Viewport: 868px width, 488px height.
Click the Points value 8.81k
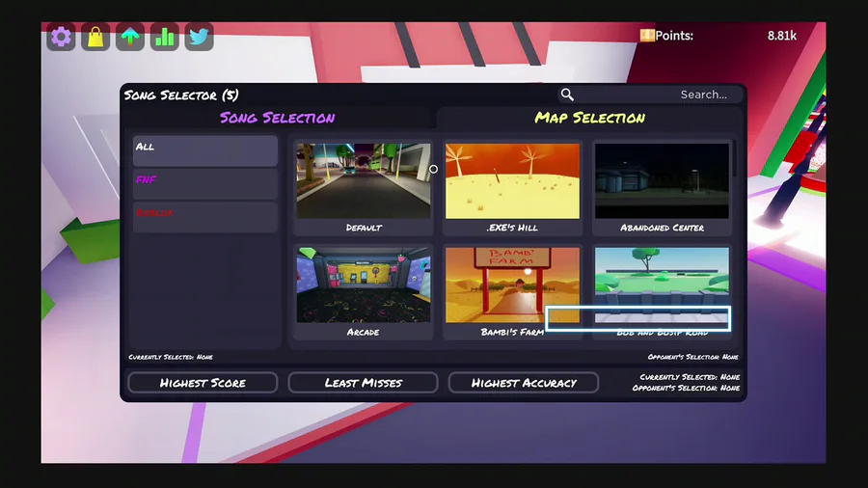tap(781, 36)
